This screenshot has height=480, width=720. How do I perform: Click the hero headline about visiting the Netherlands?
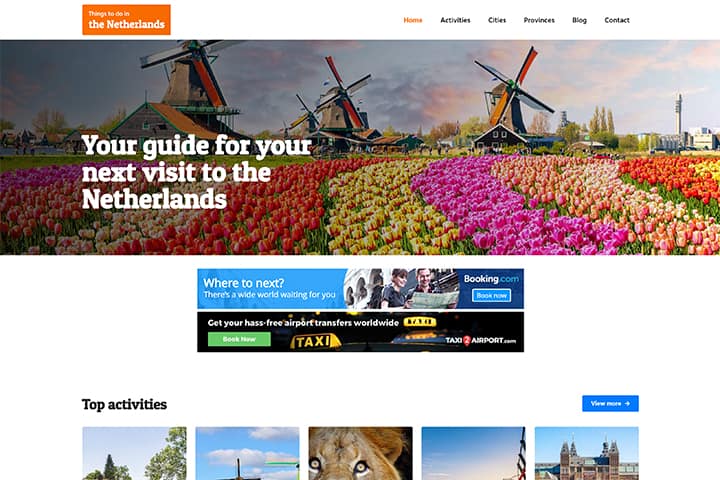point(197,172)
